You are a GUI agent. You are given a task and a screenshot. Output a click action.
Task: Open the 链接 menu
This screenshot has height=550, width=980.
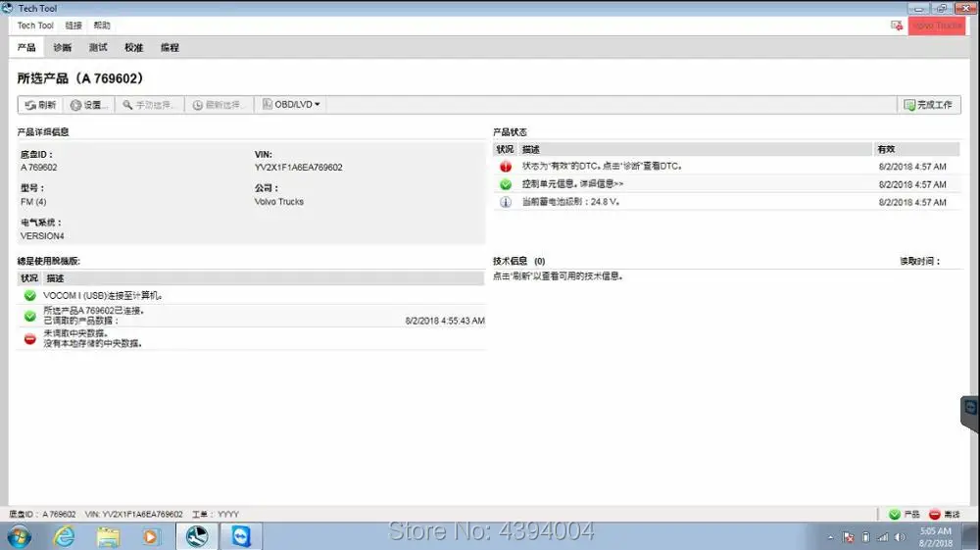click(x=73, y=25)
